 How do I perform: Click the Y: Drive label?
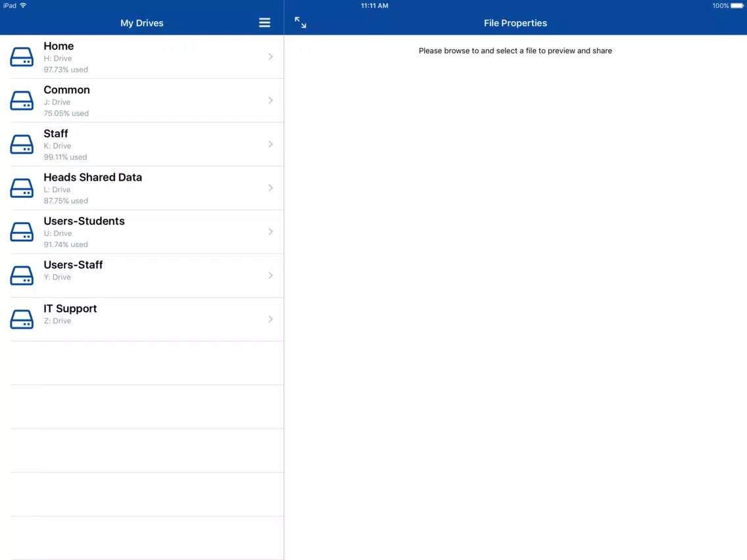[57, 277]
